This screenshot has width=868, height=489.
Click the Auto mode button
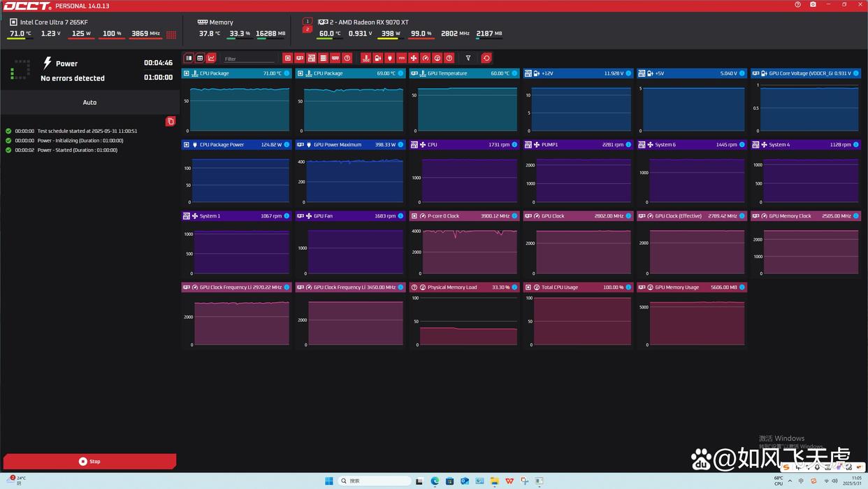89,102
